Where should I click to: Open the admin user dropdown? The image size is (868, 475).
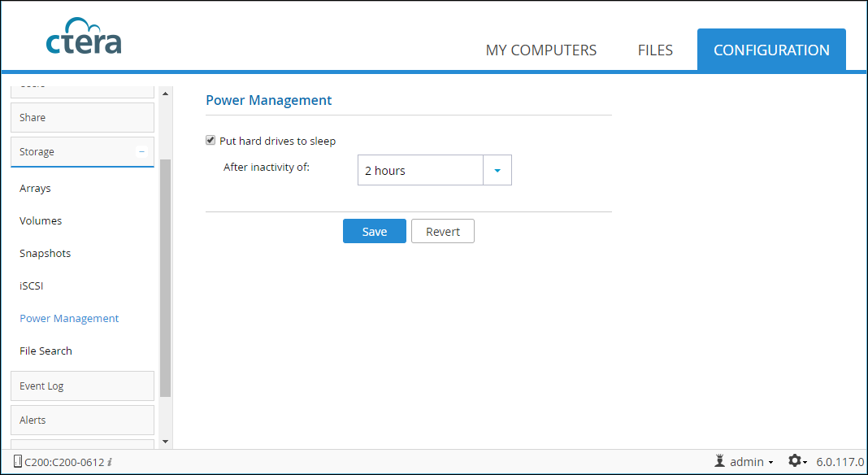click(x=752, y=462)
